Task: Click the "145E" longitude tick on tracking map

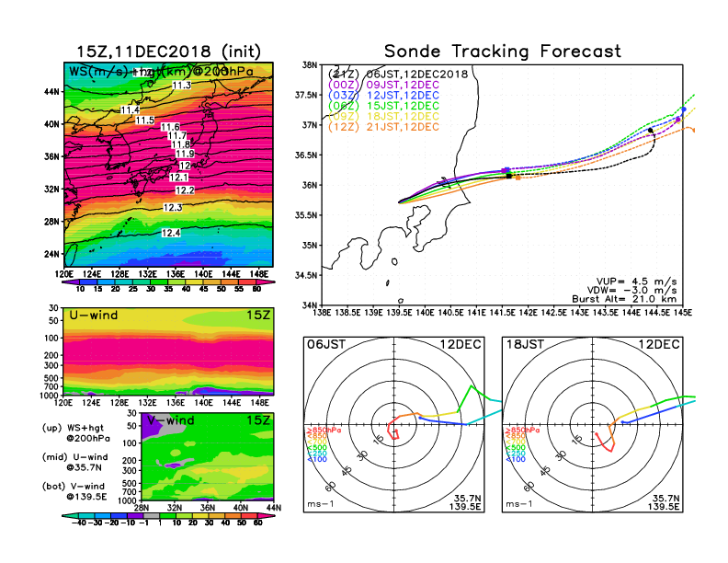Action: [682, 313]
